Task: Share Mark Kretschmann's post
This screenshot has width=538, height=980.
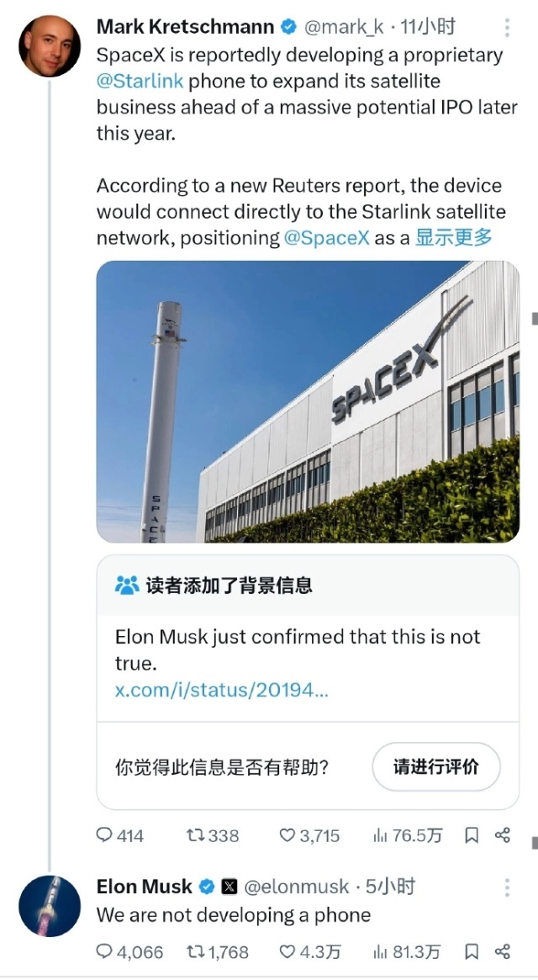Action: point(503,835)
